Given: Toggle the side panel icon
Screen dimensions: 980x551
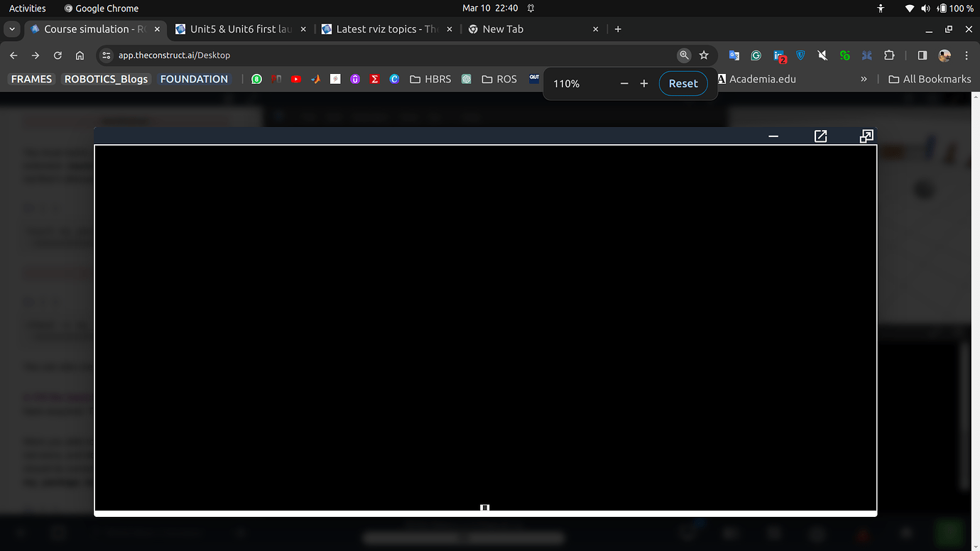Looking at the screenshot, I should pyautogui.click(x=921, y=55).
